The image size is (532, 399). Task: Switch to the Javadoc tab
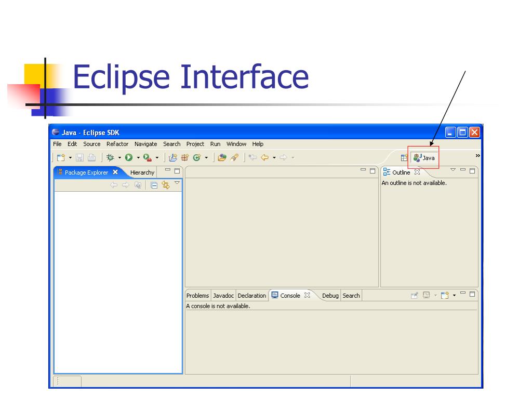pyautogui.click(x=223, y=296)
